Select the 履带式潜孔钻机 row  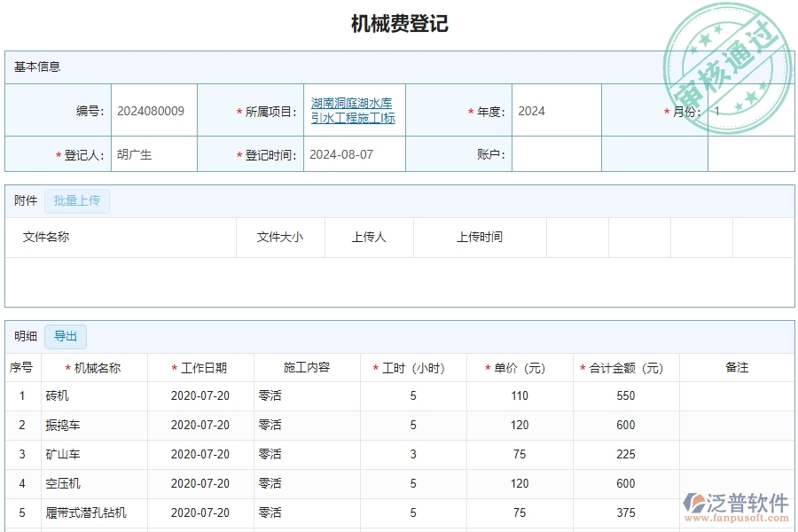point(86,512)
